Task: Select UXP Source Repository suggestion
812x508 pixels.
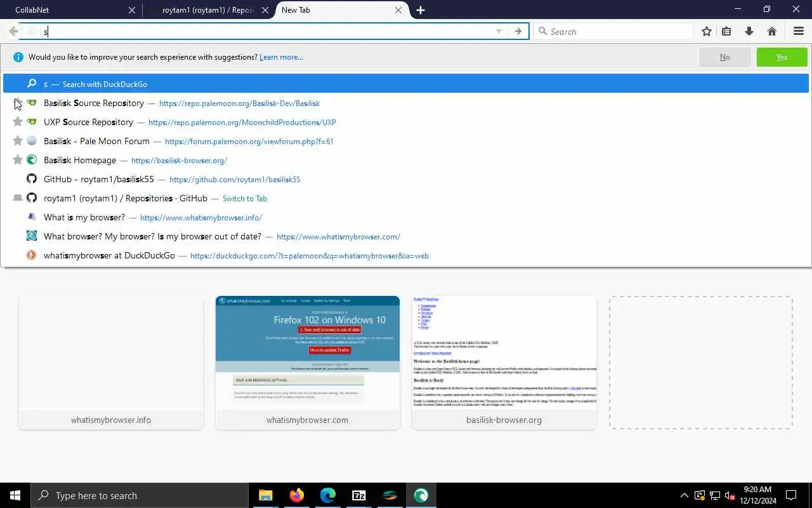Action: pos(406,122)
